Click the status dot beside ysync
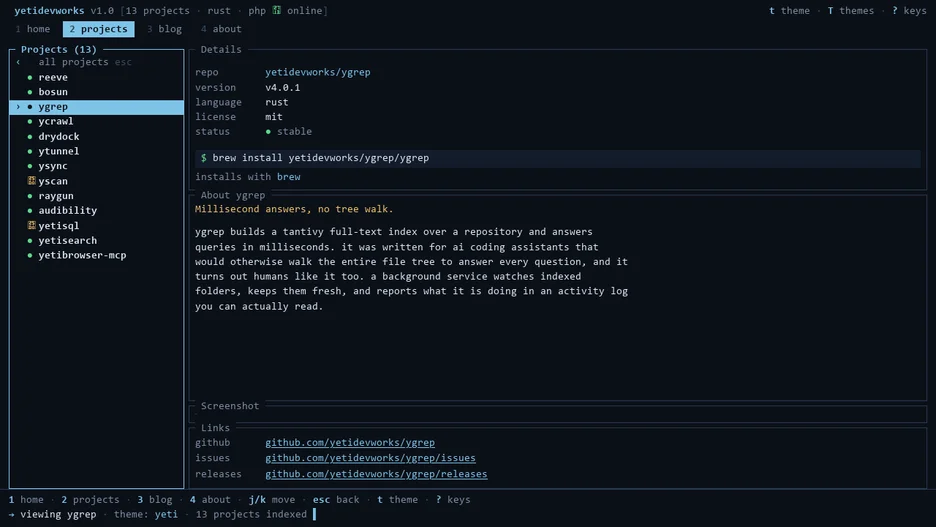Viewport: 936px width, 527px height. point(30,166)
